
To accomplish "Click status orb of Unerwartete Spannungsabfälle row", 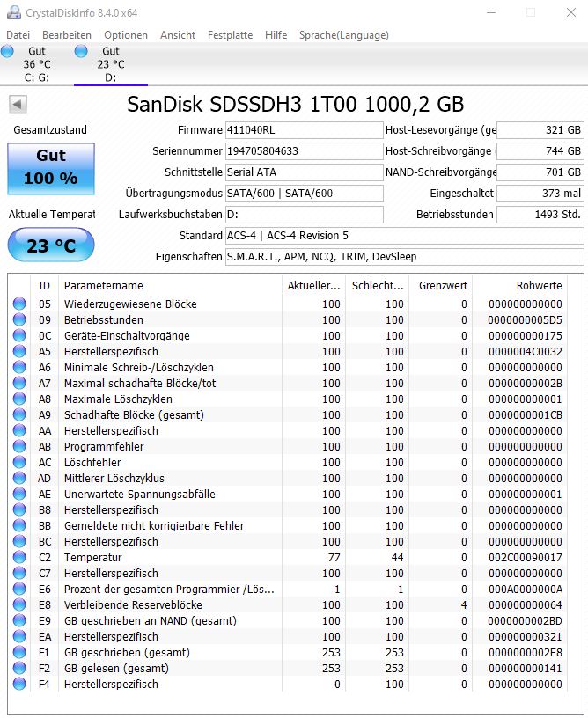I will 19,494.
